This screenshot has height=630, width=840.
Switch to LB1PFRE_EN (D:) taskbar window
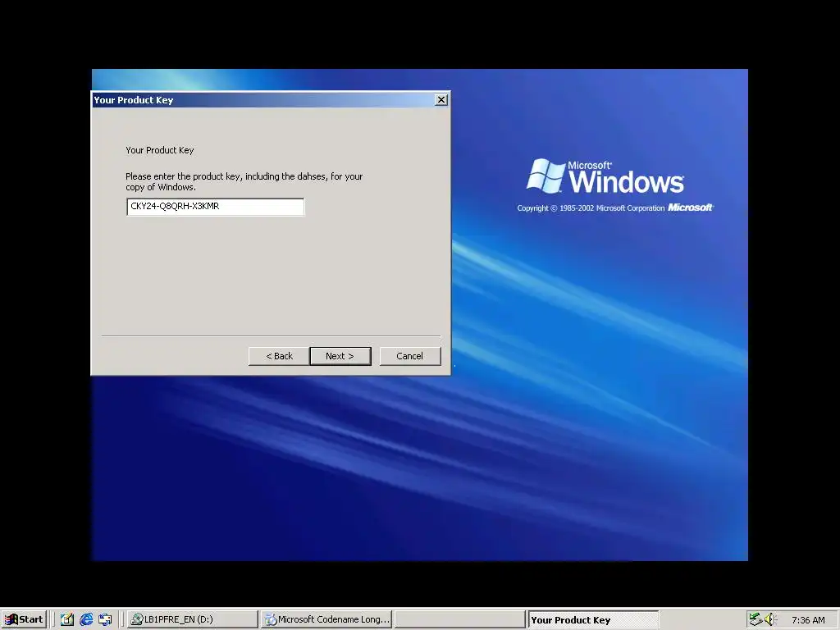(x=192, y=619)
